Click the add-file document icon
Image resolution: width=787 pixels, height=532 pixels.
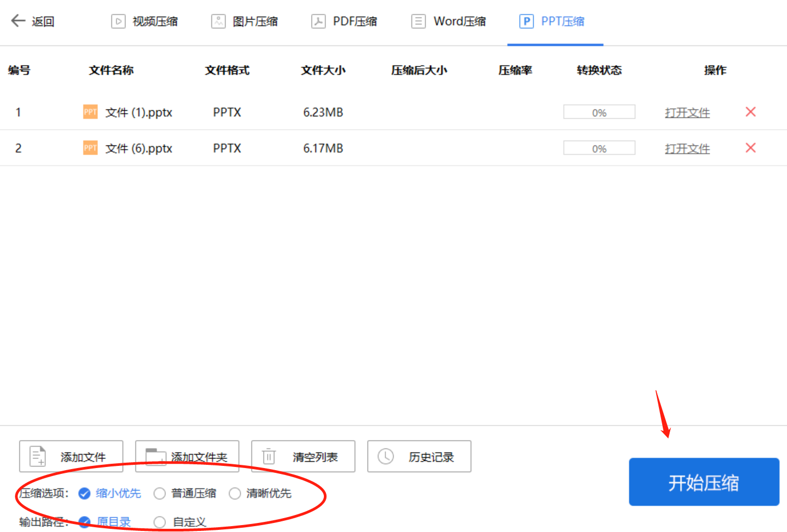point(37,456)
